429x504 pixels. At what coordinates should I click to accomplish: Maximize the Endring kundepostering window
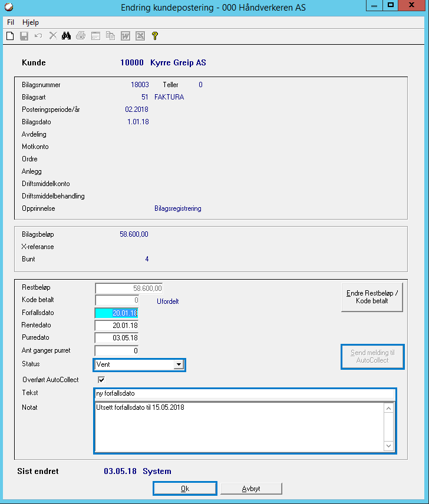pyautogui.click(x=391, y=5)
